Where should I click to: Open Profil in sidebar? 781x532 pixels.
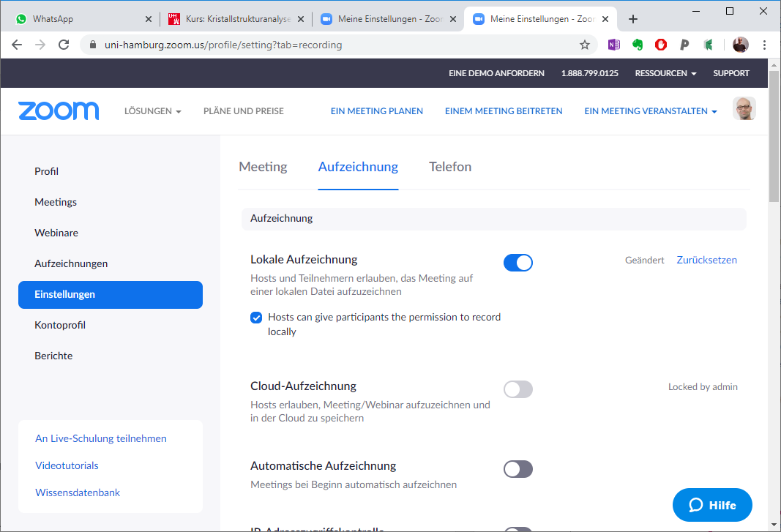pyautogui.click(x=46, y=171)
